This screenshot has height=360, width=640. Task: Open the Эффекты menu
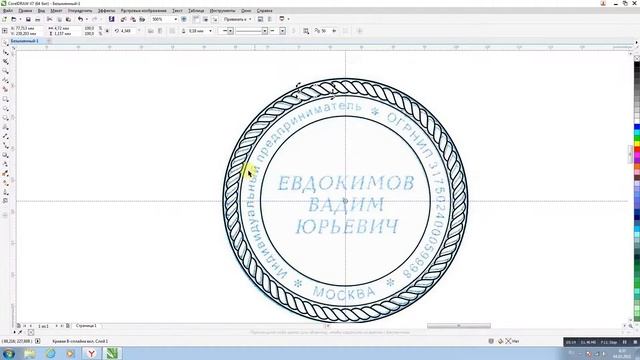[107, 11]
